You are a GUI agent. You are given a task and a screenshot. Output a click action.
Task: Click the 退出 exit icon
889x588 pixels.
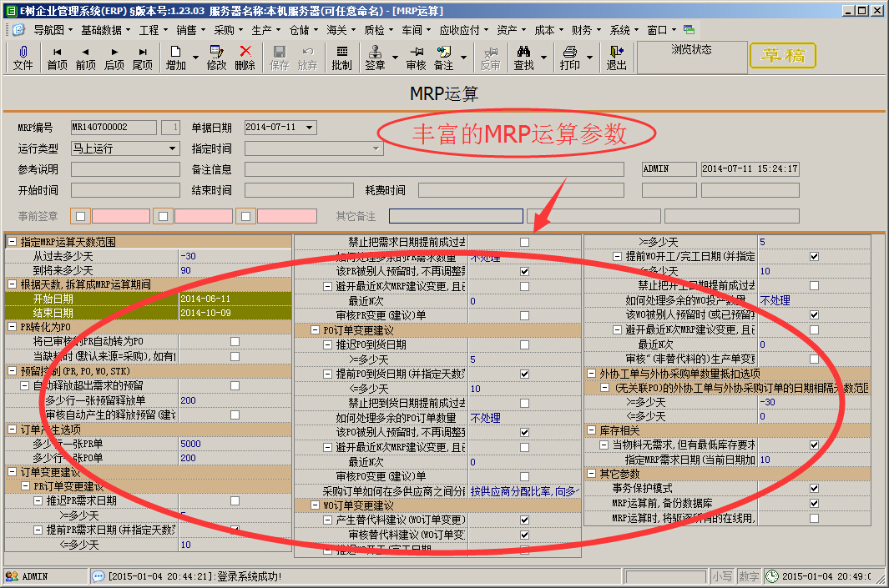click(x=616, y=58)
